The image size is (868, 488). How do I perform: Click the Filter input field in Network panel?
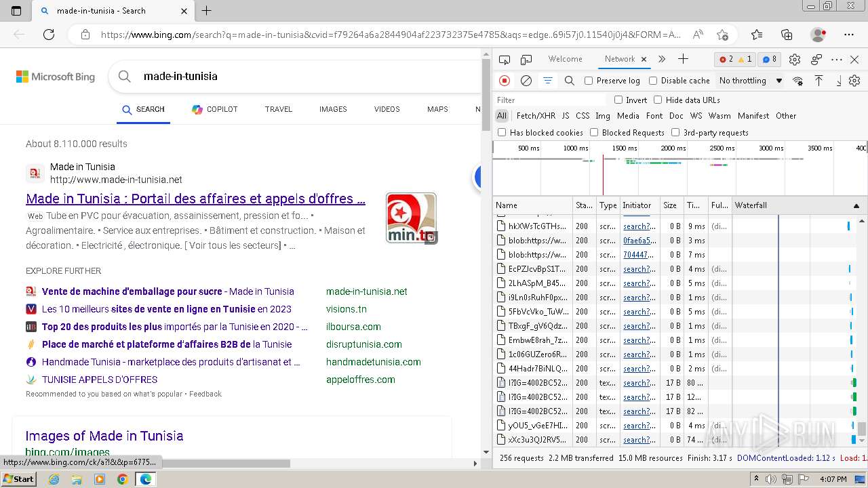click(550, 100)
